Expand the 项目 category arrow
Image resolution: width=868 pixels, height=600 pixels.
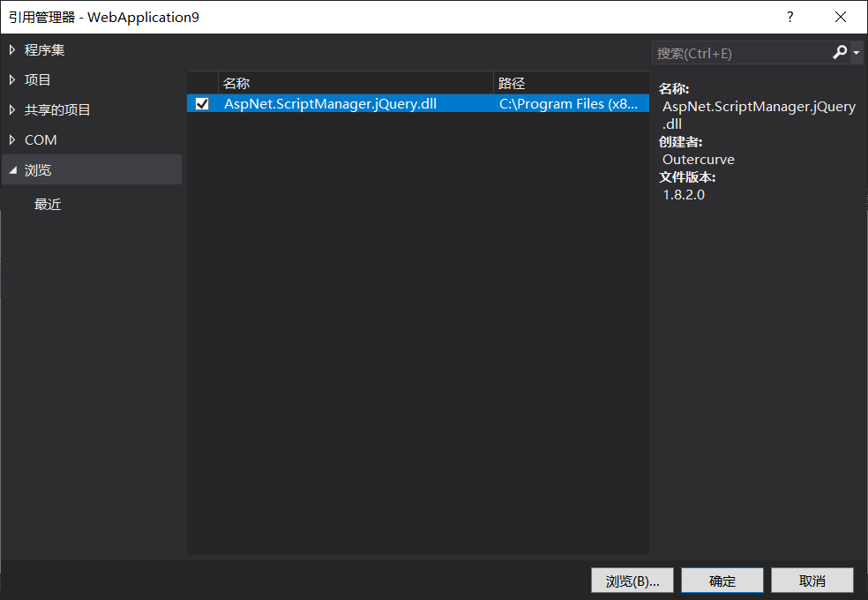coord(12,79)
